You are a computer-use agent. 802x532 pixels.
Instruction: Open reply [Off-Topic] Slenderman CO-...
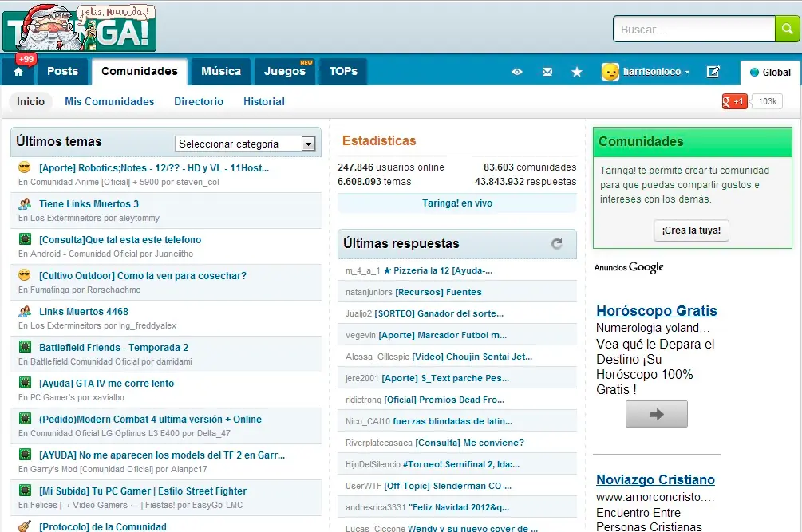click(x=448, y=486)
